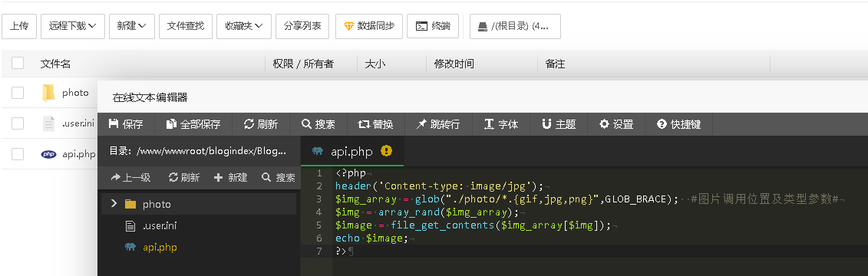
Task: Click the save disk icon in editor toolbar
Action: 114,124
